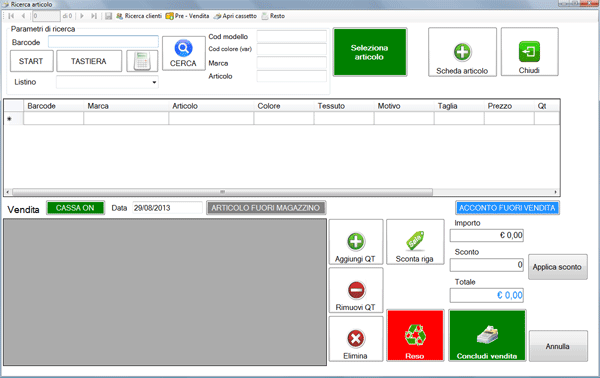Open the TASTIERA keyboard button
The width and height of the screenshot is (600, 378).
coord(89,61)
